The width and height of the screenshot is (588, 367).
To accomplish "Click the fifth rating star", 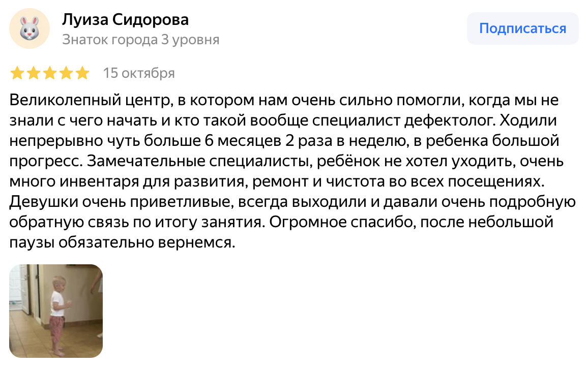I will coord(82,74).
